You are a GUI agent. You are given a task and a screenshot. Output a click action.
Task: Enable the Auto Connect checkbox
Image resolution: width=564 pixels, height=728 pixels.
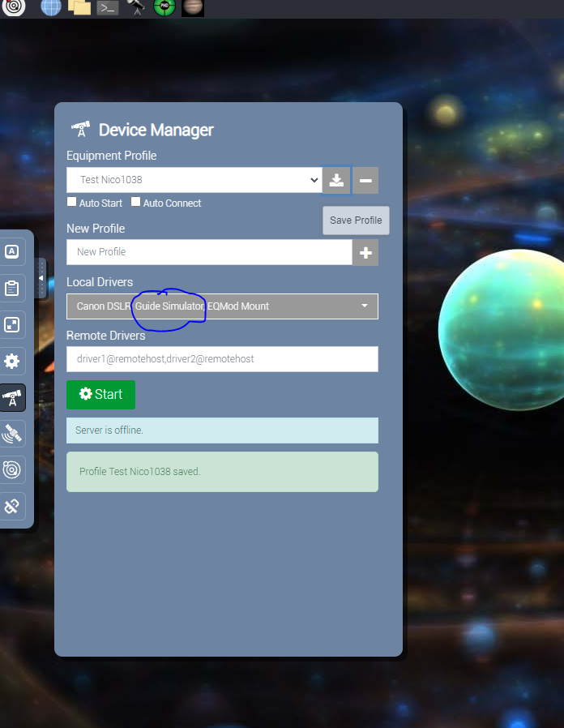[135, 202]
